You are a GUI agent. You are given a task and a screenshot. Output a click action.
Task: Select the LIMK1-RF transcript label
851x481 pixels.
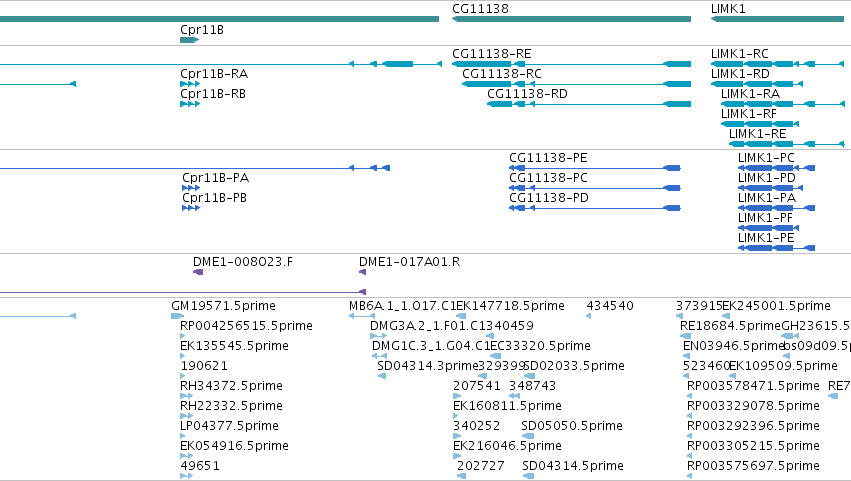pyautogui.click(x=748, y=114)
